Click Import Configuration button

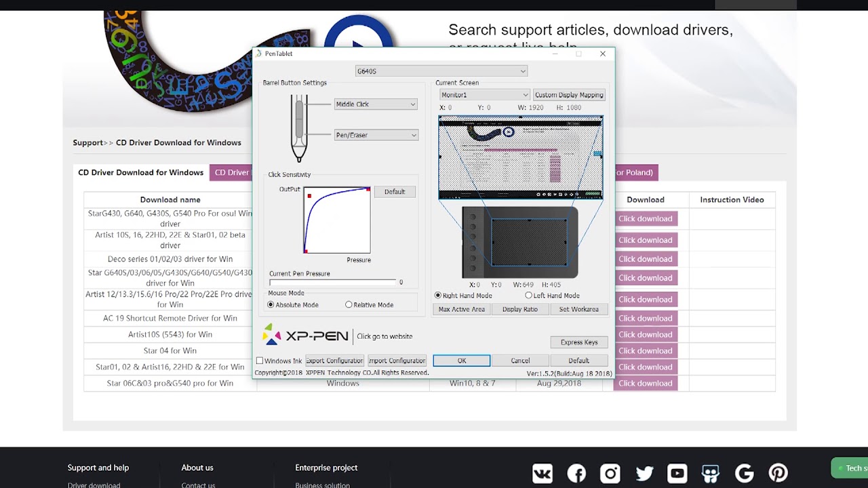[397, 361]
